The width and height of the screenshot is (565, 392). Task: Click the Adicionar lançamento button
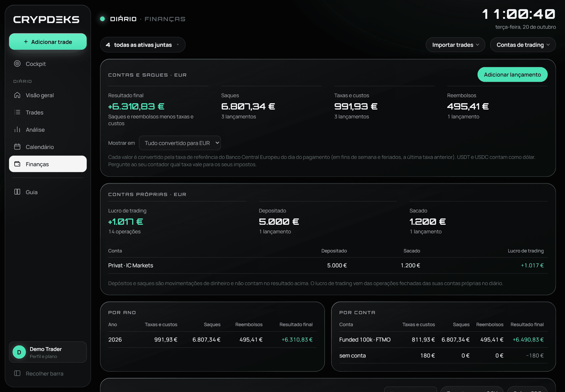tap(512, 74)
